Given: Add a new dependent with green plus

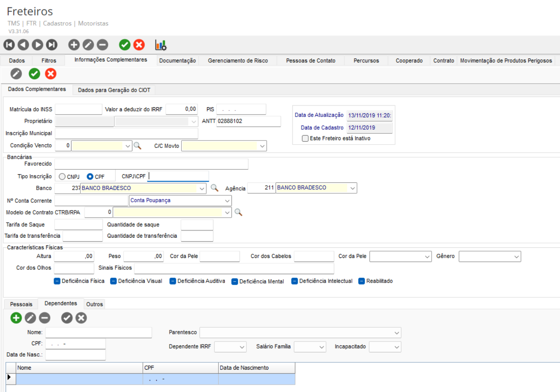Looking at the screenshot, I should (x=16, y=318).
